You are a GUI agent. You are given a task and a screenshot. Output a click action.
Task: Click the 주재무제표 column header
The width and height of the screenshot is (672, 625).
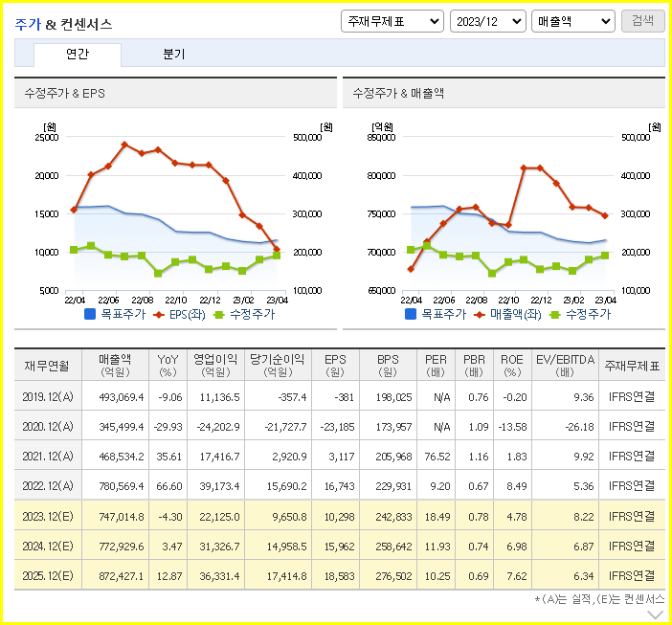(x=632, y=366)
